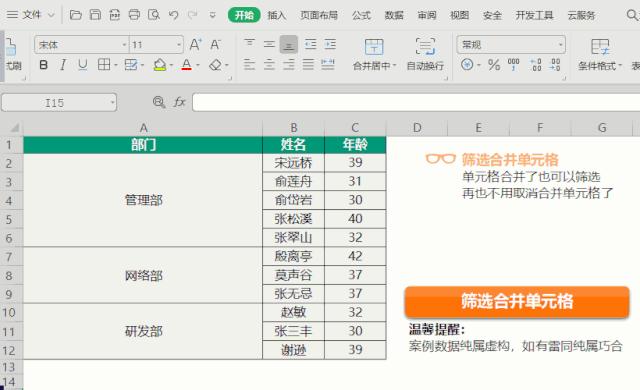Click the decrease decimal places icon

pyautogui.click(x=555, y=64)
